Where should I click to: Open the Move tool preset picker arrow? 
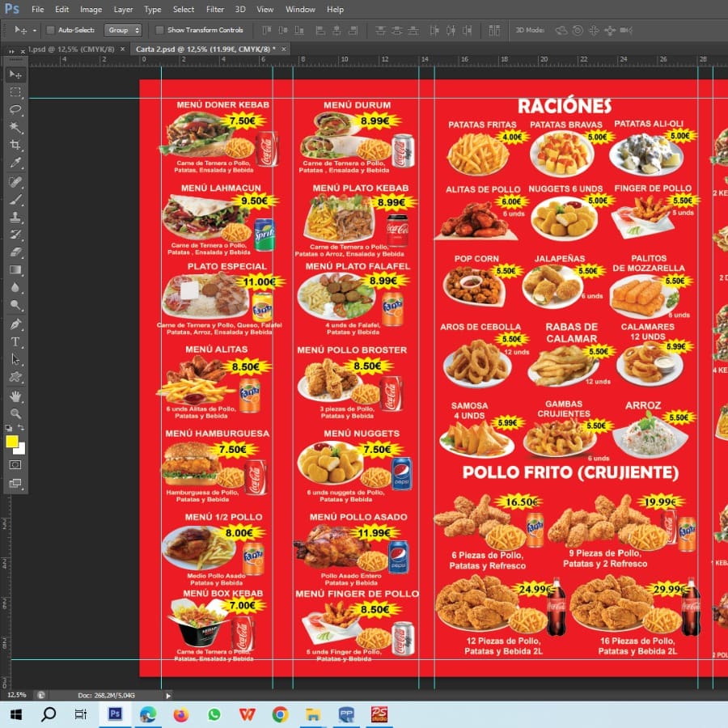click(x=35, y=30)
